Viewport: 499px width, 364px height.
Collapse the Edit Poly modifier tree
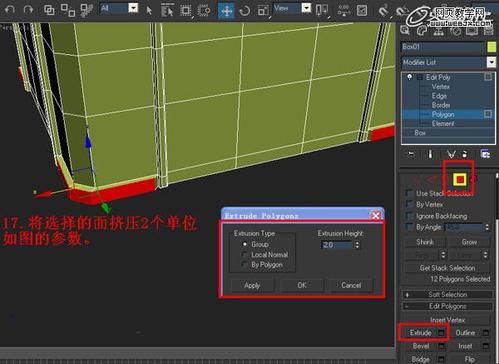[x=420, y=77]
